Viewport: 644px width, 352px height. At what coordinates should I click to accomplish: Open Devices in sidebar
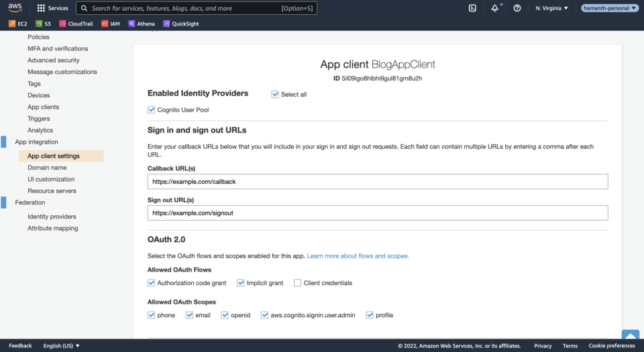tap(39, 95)
